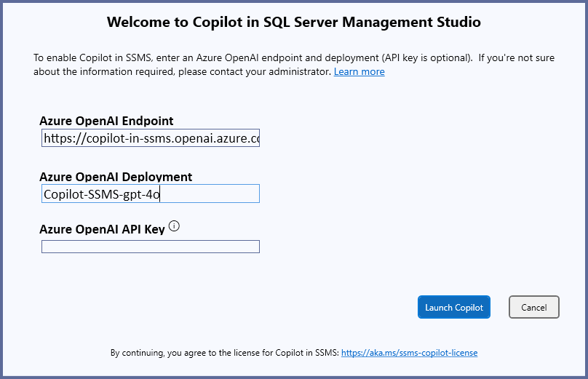Image resolution: width=588 pixels, height=379 pixels.
Task: Click the Welcome to Copilot heading
Action: point(293,22)
